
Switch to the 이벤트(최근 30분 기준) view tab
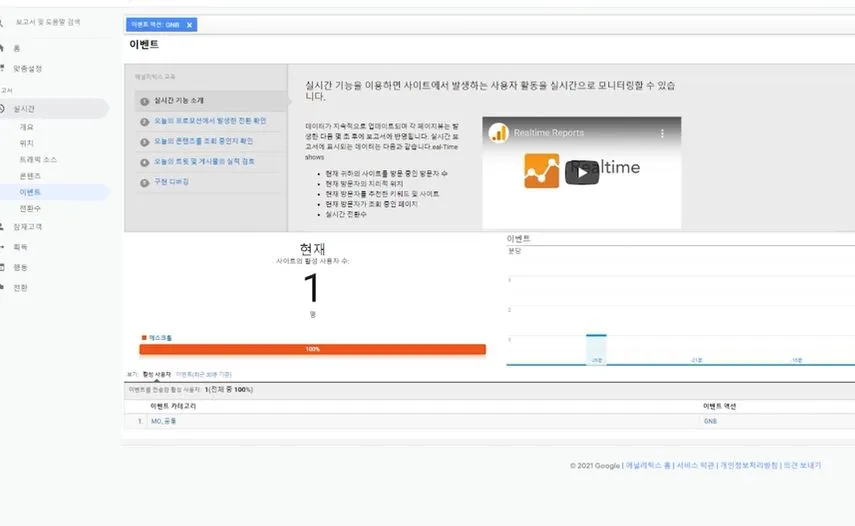[x=204, y=374]
